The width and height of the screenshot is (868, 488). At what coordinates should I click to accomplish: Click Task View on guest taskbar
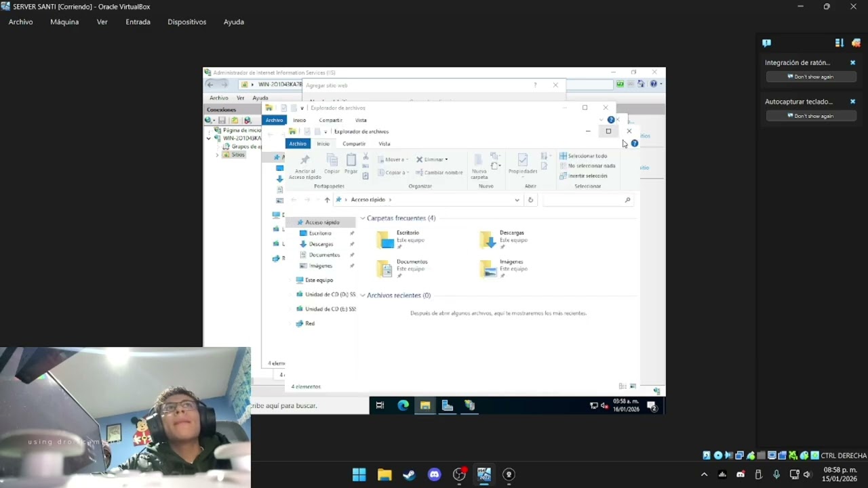pos(380,405)
